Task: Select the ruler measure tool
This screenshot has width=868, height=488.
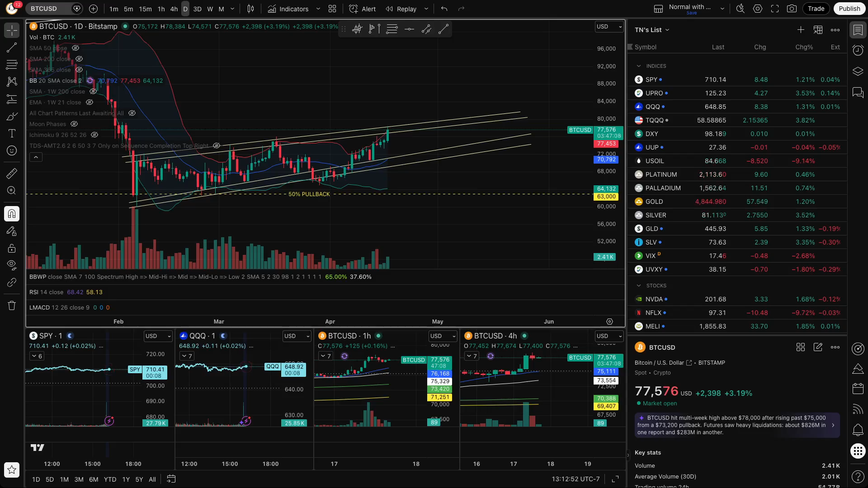Action: (x=12, y=173)
